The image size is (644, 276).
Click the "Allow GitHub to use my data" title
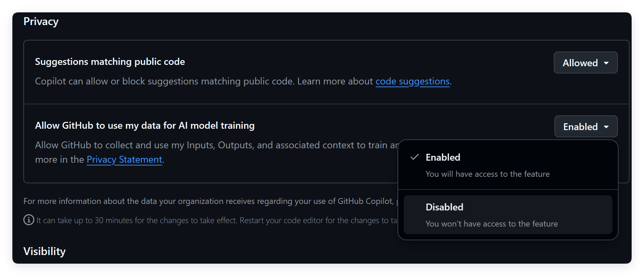point(145,126)
